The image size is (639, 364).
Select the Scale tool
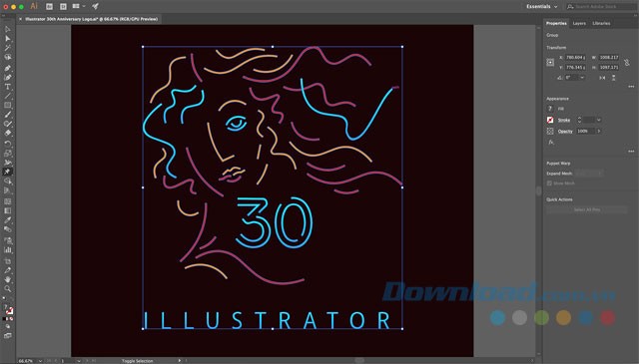click(x=7, y=154)
